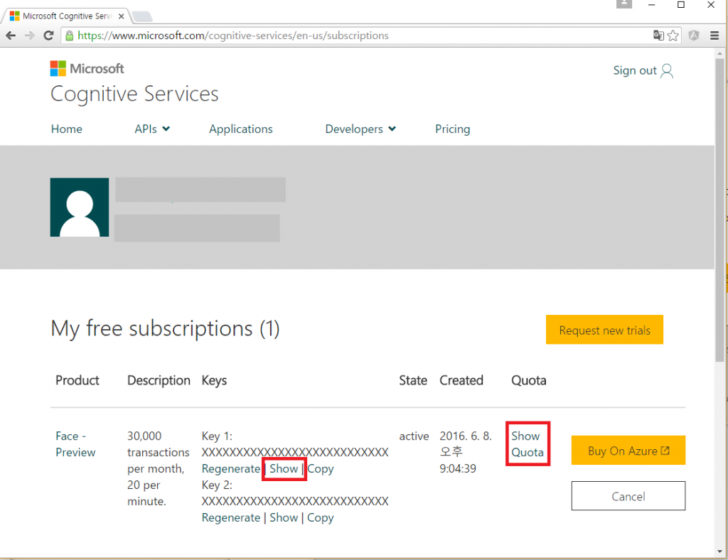The image size is (728, 560).
Task: Open the Chrome hamburger menu
Action: (714, 36)
